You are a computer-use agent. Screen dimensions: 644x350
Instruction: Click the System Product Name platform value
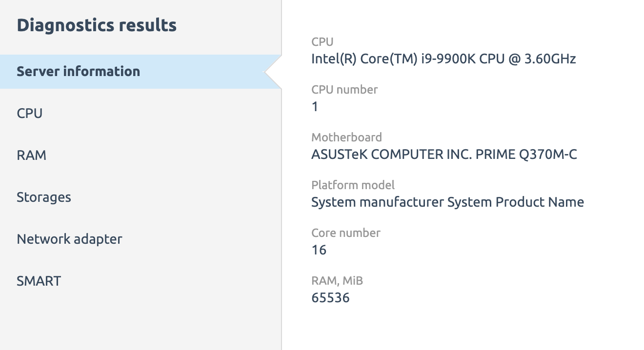click(x=447, y=202)
